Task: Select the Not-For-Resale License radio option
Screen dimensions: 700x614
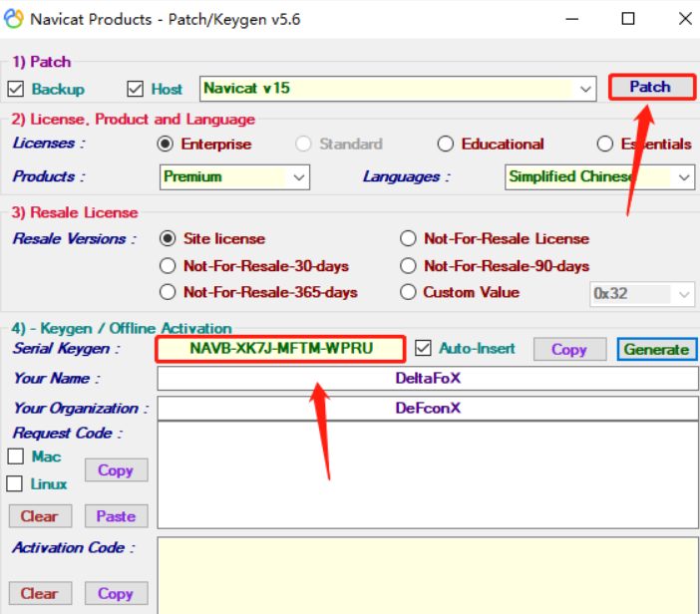Action: click(x=408, y=239)
